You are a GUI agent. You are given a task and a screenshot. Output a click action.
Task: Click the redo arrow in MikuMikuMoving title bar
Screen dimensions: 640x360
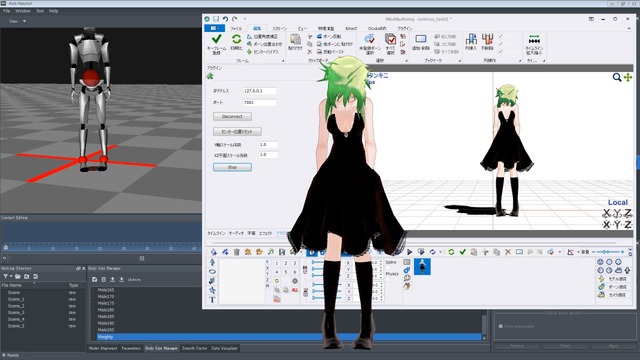click(x=234, y=19)
